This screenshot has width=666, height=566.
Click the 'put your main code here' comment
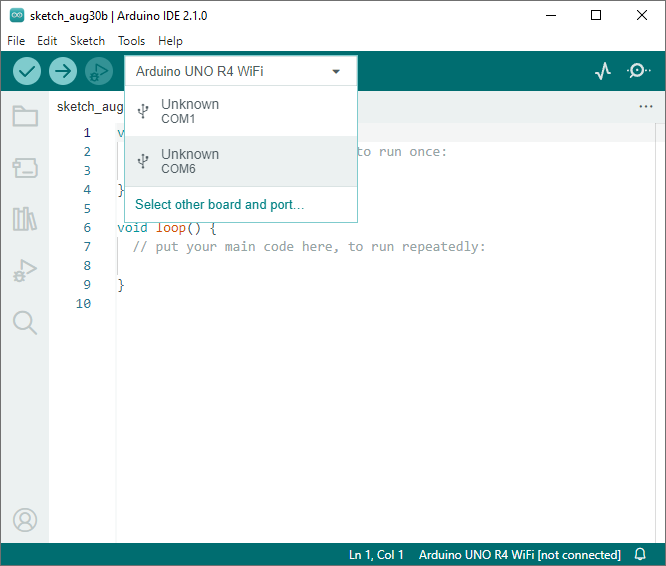click(309, 247)
